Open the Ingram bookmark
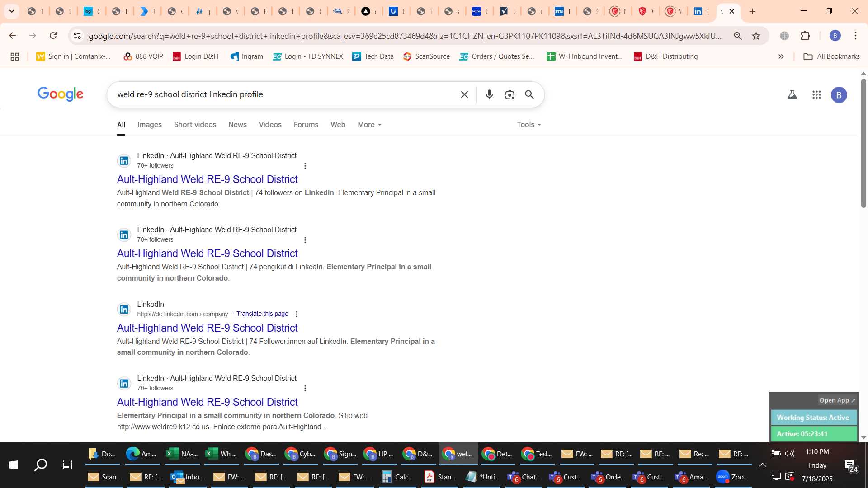This screenshot has width=868, height=488. point(246,56)
